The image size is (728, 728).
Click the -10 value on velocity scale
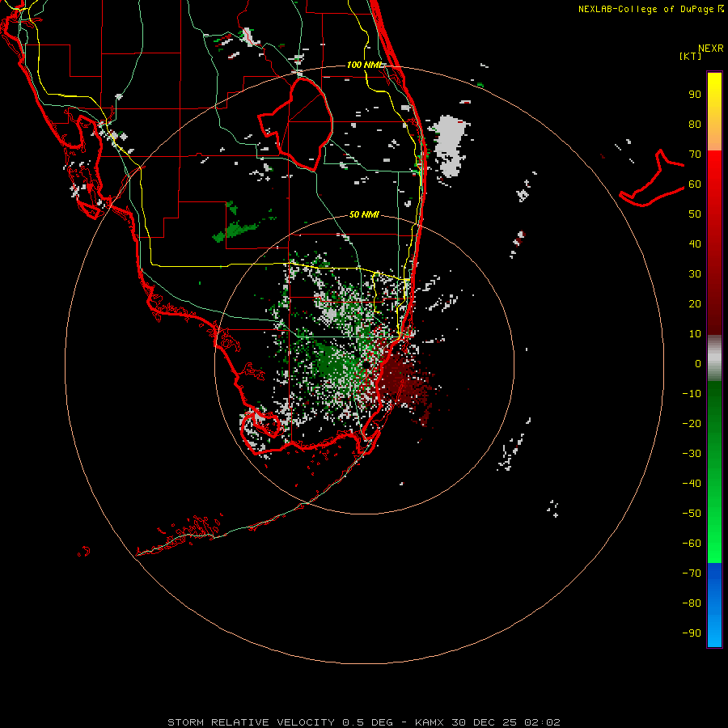[692, 394]
